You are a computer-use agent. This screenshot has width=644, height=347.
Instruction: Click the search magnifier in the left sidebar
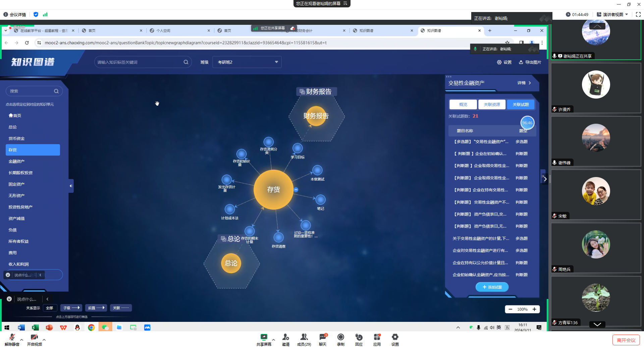pos(56,91)
